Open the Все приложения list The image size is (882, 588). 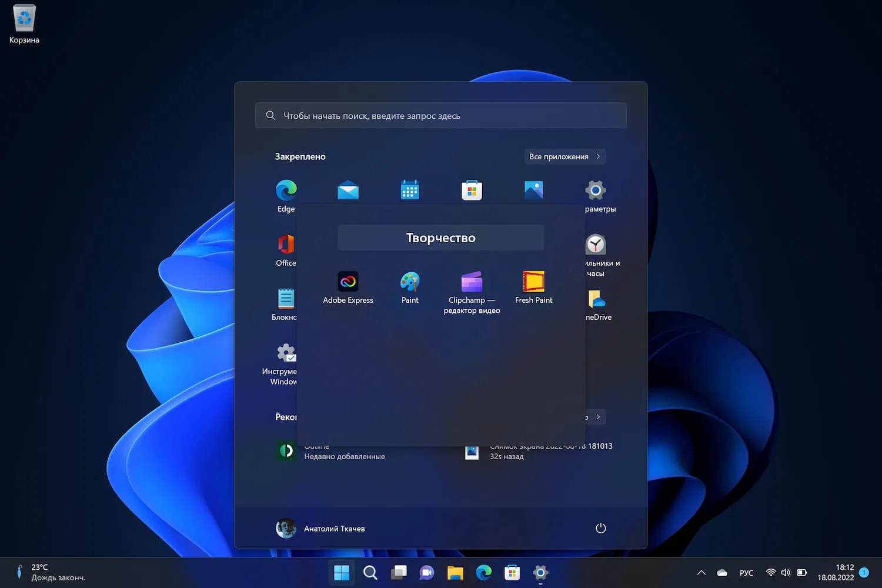point(564,156)
